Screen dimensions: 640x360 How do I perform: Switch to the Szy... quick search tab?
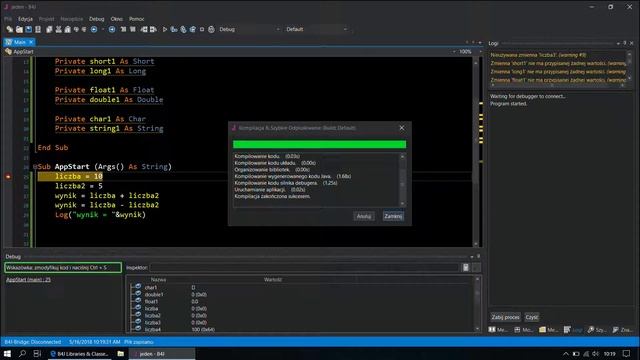coord(597,330)
